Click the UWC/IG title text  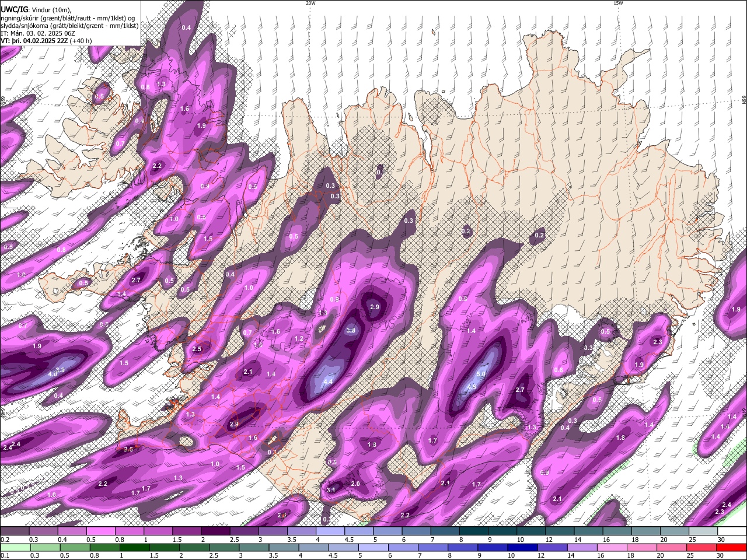pos(14,9)
